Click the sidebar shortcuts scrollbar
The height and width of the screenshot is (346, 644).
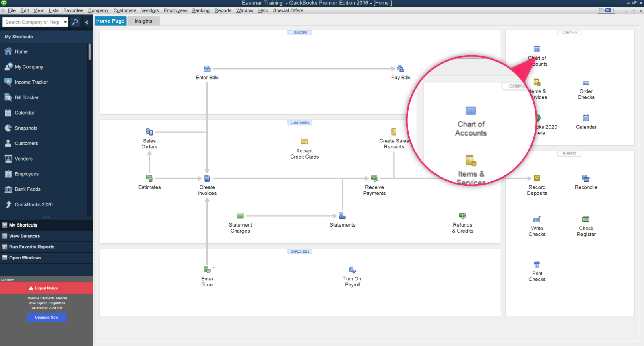89,51
